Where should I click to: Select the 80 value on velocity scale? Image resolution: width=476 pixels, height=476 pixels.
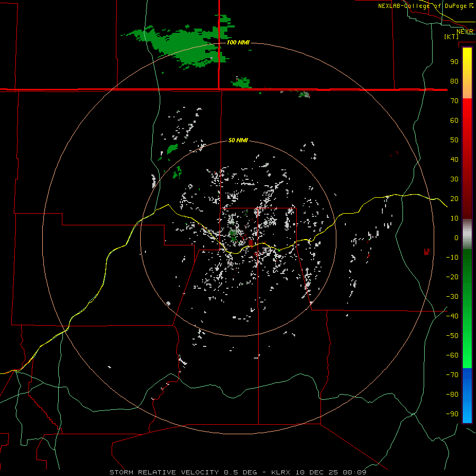454,81
